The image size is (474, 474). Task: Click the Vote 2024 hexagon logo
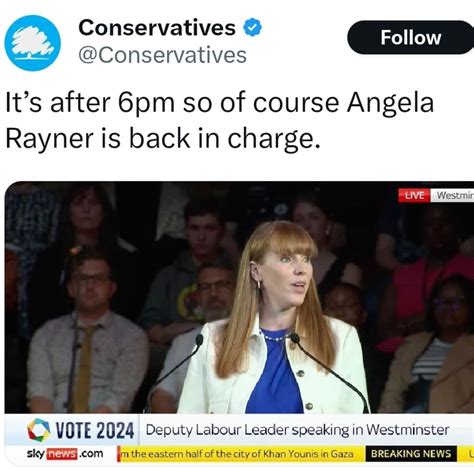(38, 430)
